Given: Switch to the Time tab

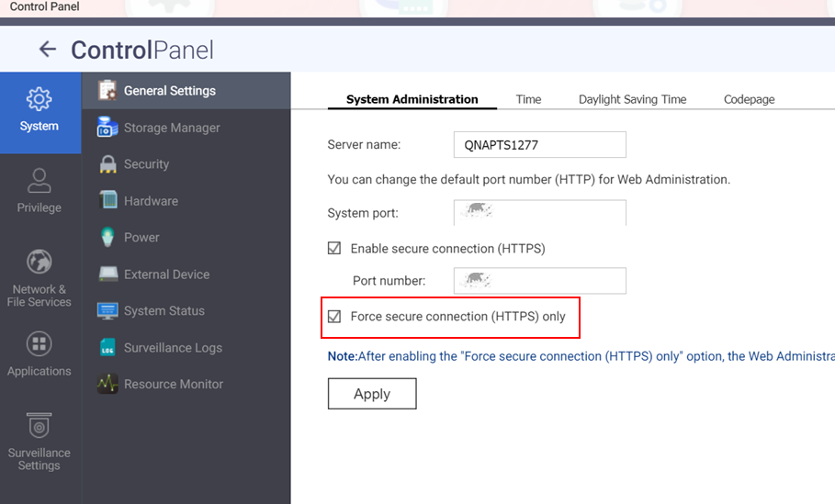Looking at the screenshot, I should (x=528, y=99).
